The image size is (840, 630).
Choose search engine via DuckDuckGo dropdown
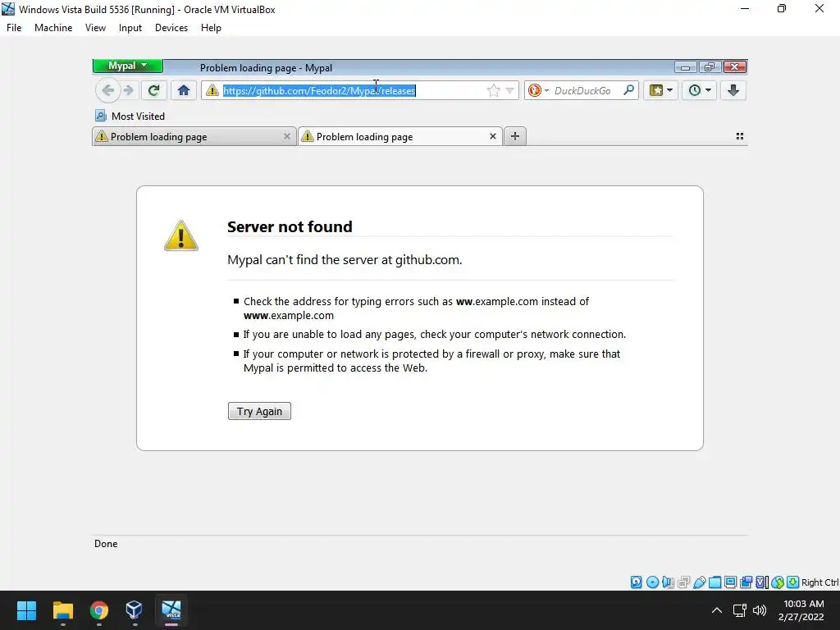point(539,90)
